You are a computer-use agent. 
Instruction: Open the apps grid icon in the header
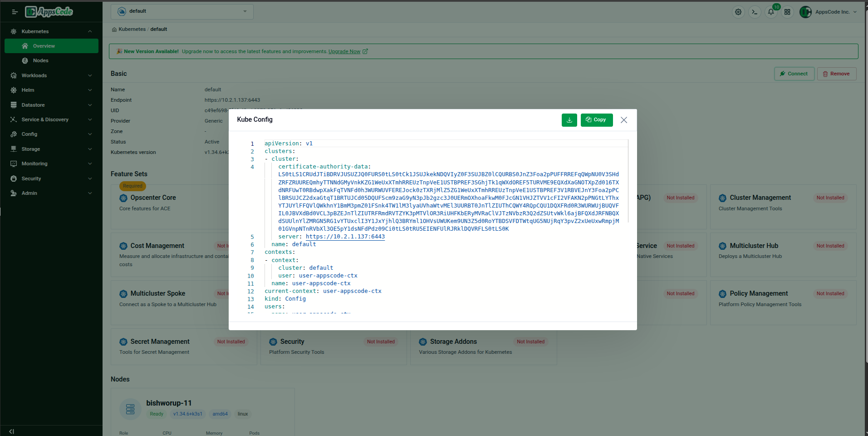pos(788,12)
